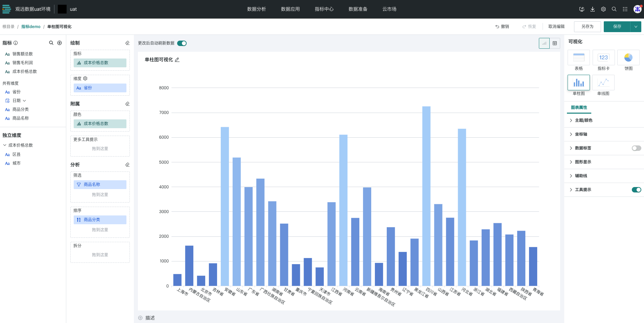
Task: Click the add icon next to 指标 search
Action: click(59, 43)
